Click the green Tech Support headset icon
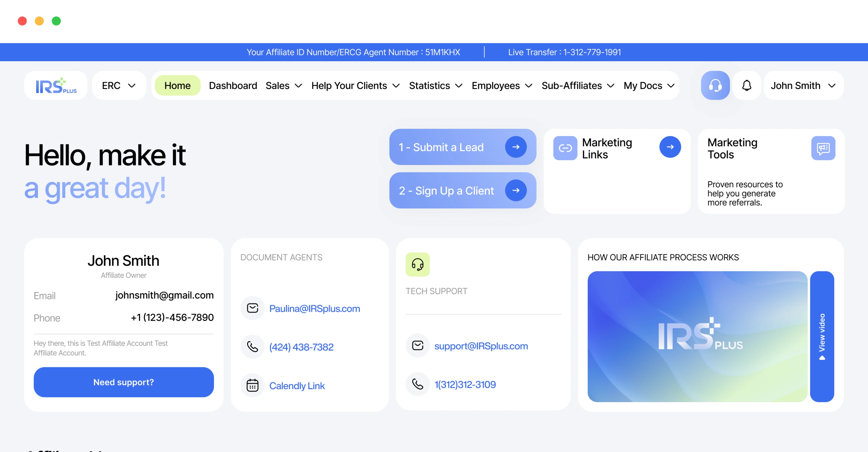 point(417,264)
